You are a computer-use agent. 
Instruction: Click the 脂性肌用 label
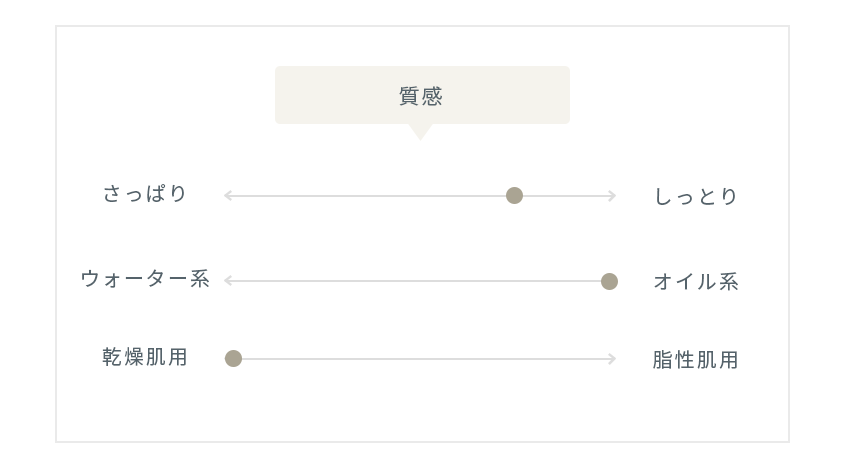695,360
